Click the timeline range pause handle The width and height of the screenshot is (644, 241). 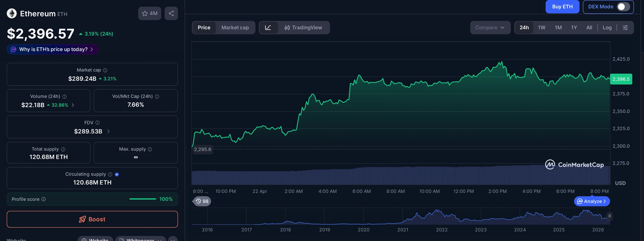[x=609, y=216]
